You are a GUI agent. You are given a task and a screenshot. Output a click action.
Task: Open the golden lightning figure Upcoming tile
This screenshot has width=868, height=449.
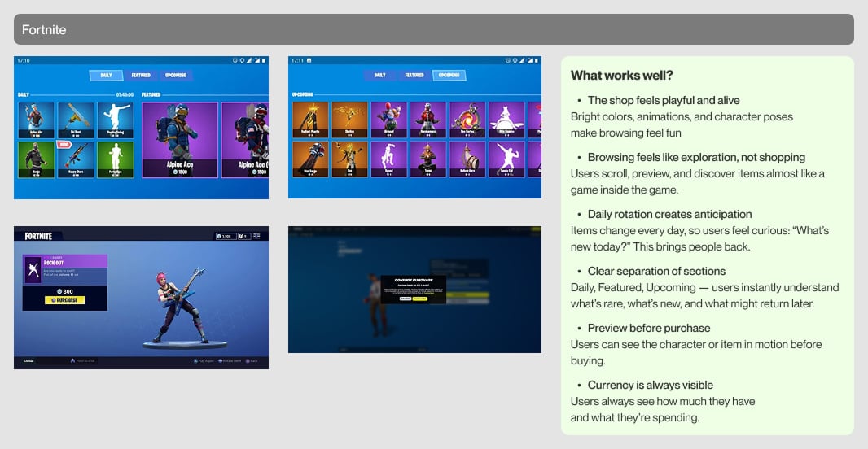tap(349, 120)
